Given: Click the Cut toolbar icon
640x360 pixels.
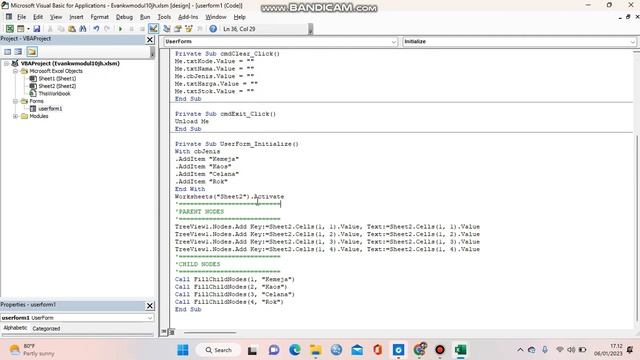Looking at the screenshot, I should tap(50, 29).
